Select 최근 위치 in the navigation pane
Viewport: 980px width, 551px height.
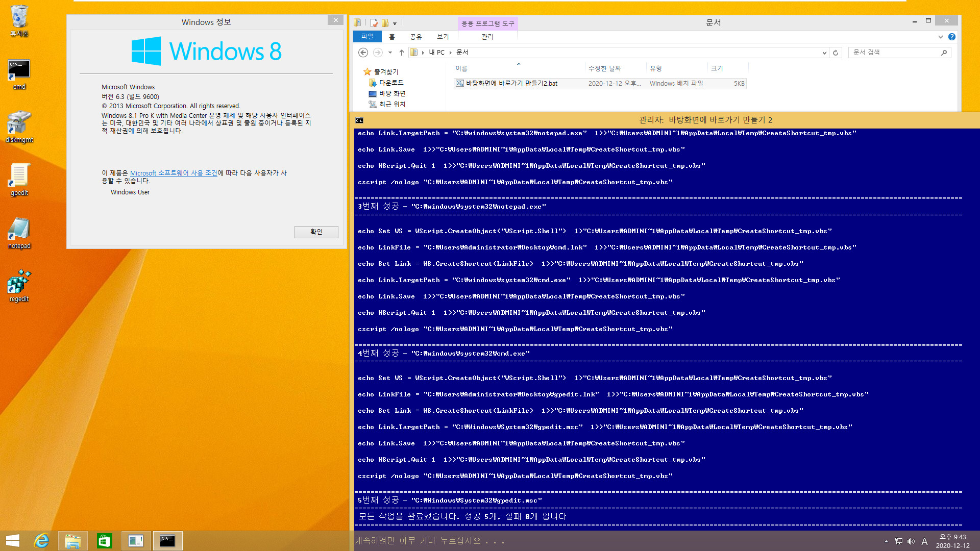(393, 104)
